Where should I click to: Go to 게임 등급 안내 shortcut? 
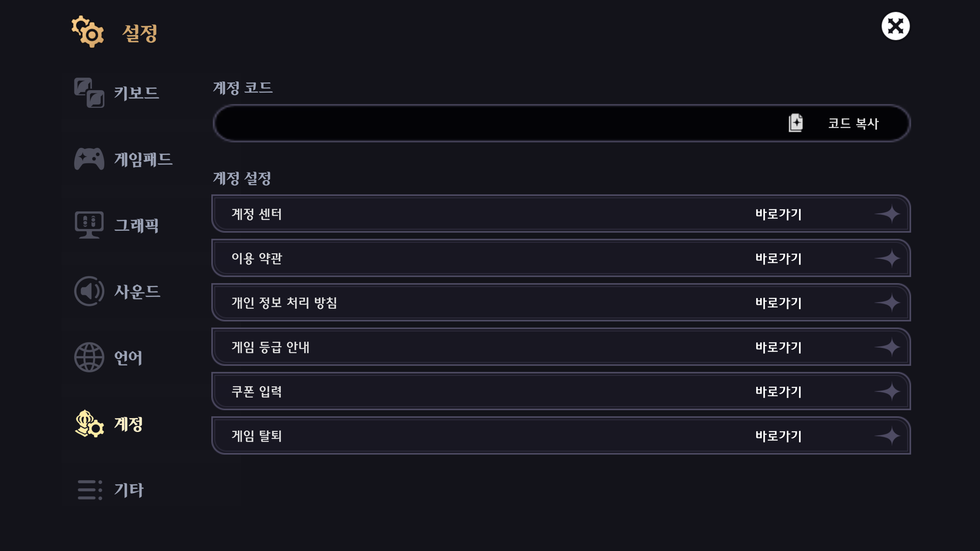click(x=778, y=347)
